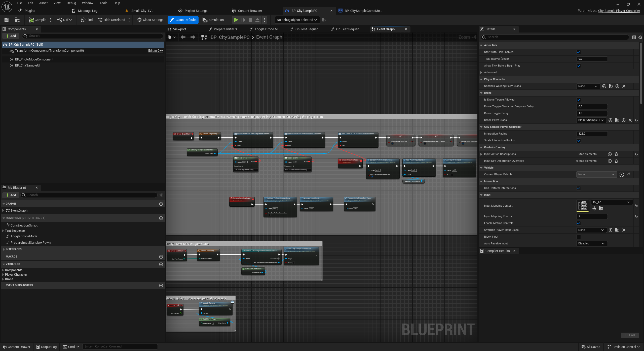644x351 pixels.
Task: Open Details panel settings gear
Action: 640,37
